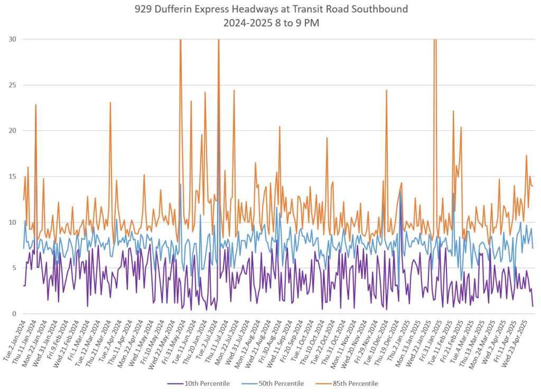This screenshot has height=392, width=541.
Task: Select the y-axis value 15
Action: click(x=11, y=176)
